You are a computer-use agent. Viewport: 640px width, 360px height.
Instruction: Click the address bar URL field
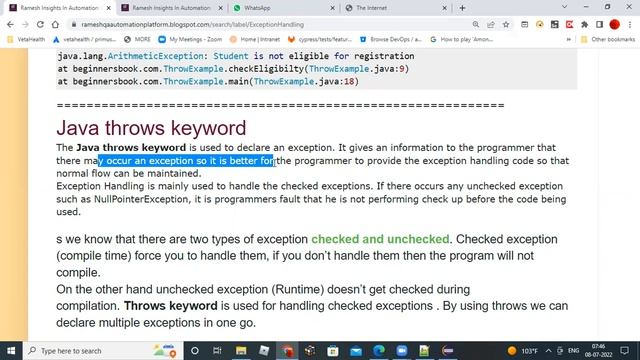269,24
